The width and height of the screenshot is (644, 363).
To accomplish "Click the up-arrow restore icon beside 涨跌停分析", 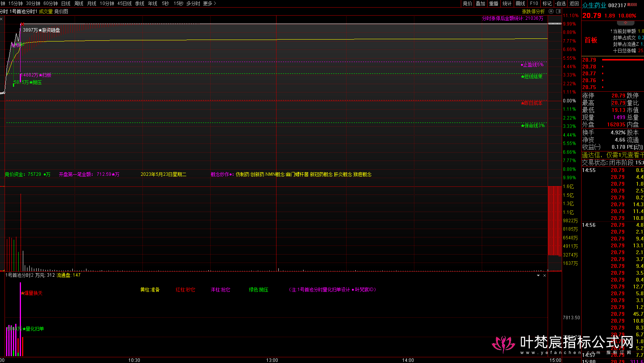I will click(551, 11).
